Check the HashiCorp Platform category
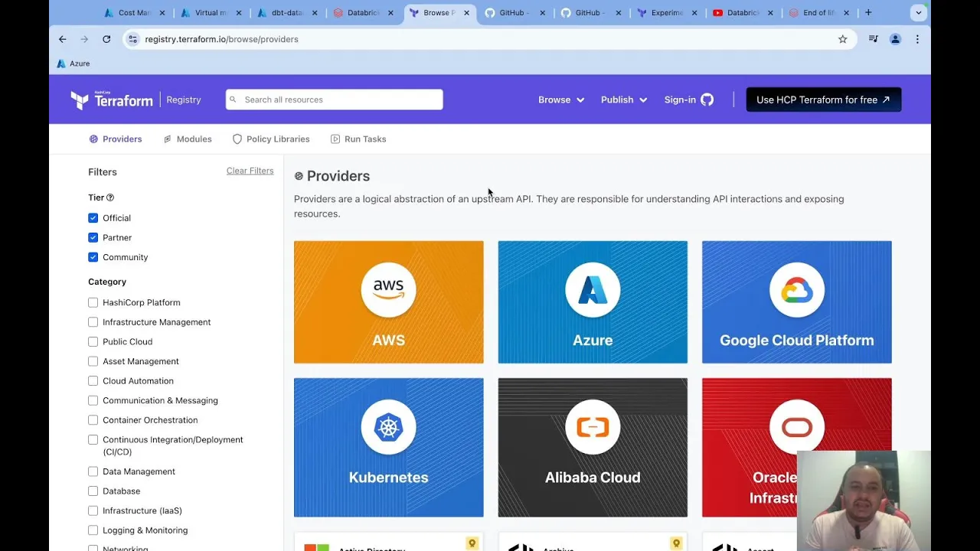The height and width of the screenshot is (551, 980). point(93,302)
